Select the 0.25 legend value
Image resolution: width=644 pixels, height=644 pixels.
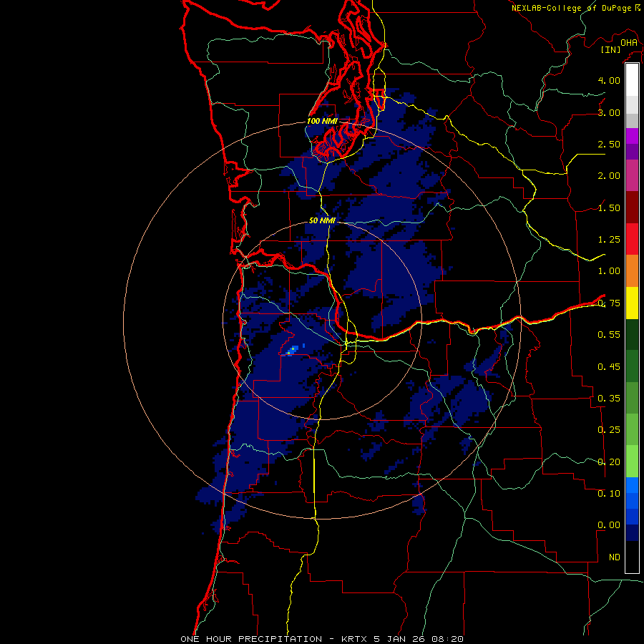coord(609,430)
